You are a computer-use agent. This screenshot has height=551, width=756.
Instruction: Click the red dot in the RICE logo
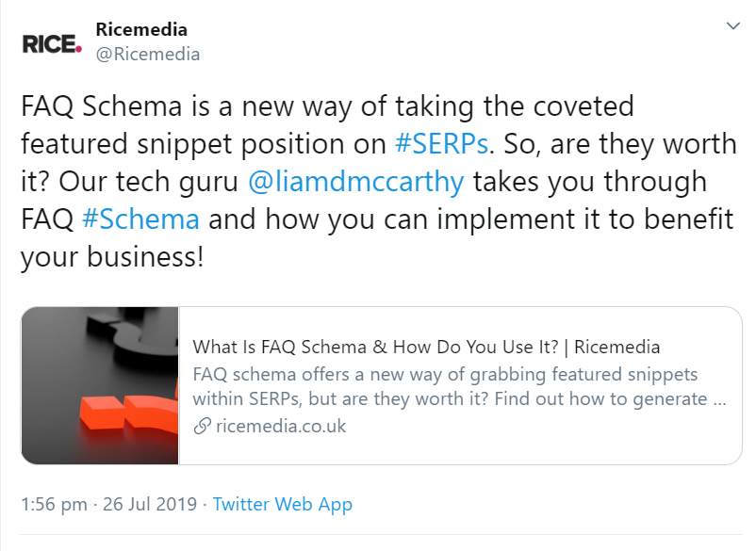[x=78, y=48]
